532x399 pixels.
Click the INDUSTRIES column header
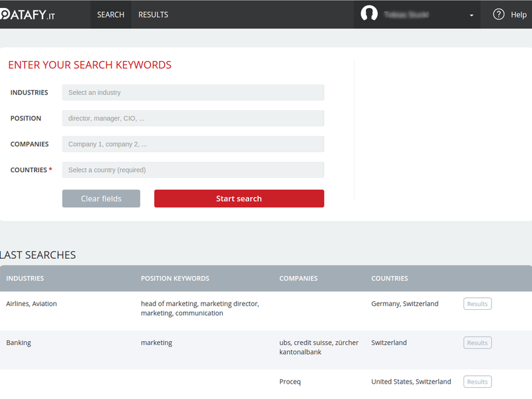25,278
